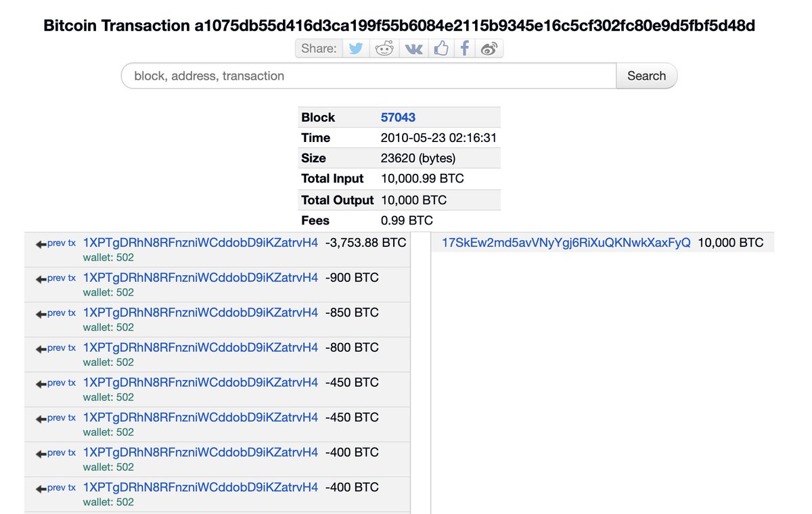Share transaction on Reddit
This screenshot has width=812, height=514.
point(384,49)
